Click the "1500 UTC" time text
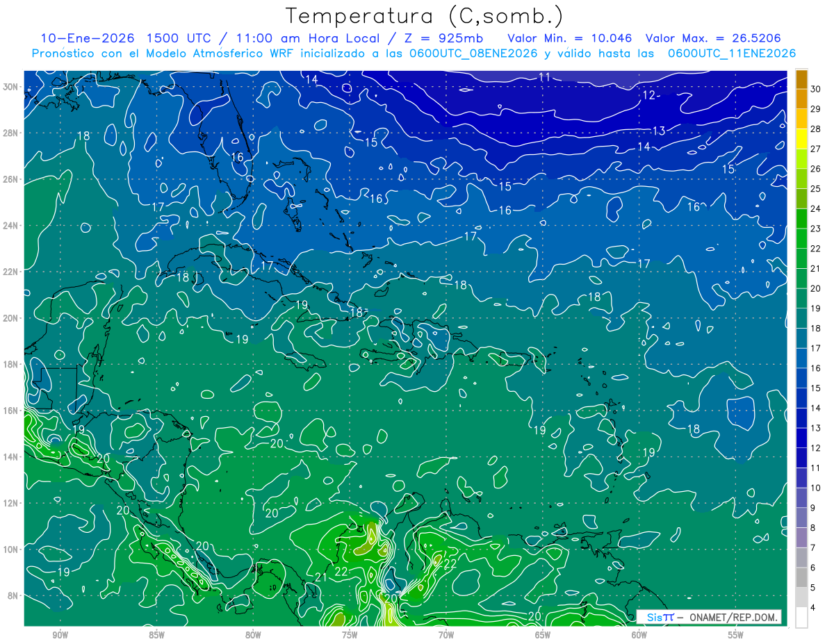Viewport: 834px width, 644px height. [x=182, y=38]
